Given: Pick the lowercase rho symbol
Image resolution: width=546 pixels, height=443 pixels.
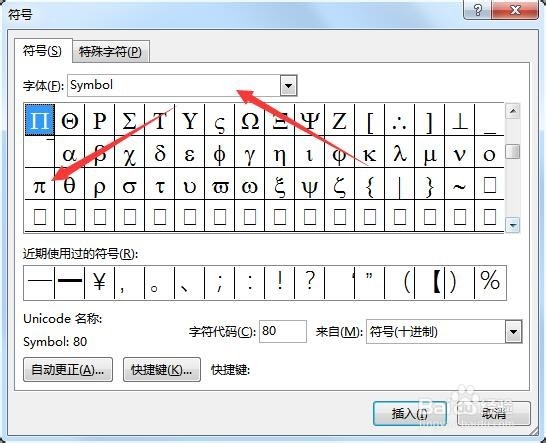Looking at the screenshot, I should (x=100, y=184).
